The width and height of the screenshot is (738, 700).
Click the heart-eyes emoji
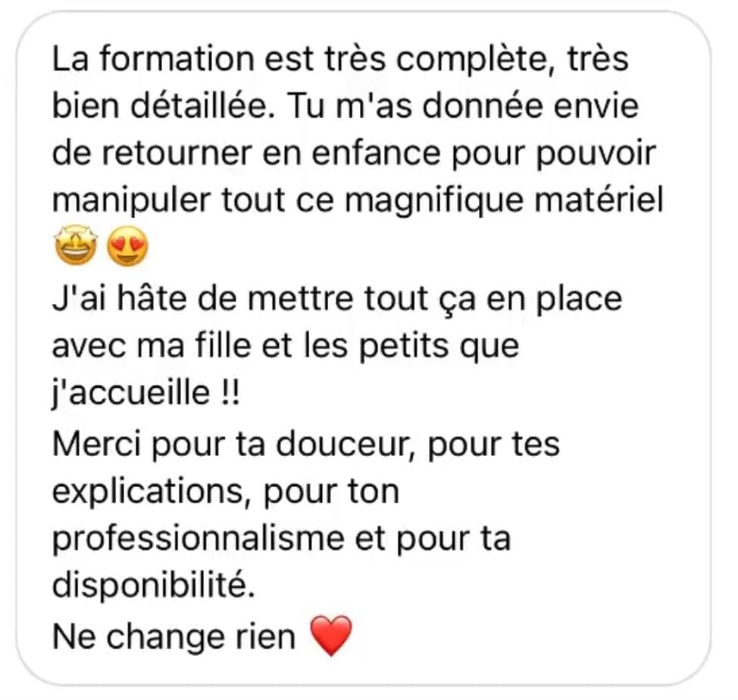click(x=127, y=245)
